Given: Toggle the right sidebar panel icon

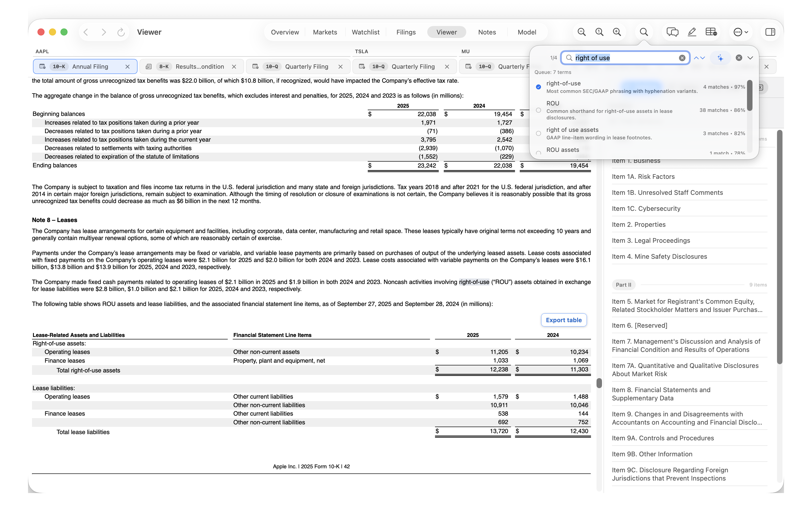Looking at the screenshot, I should [x=770, y=32].
